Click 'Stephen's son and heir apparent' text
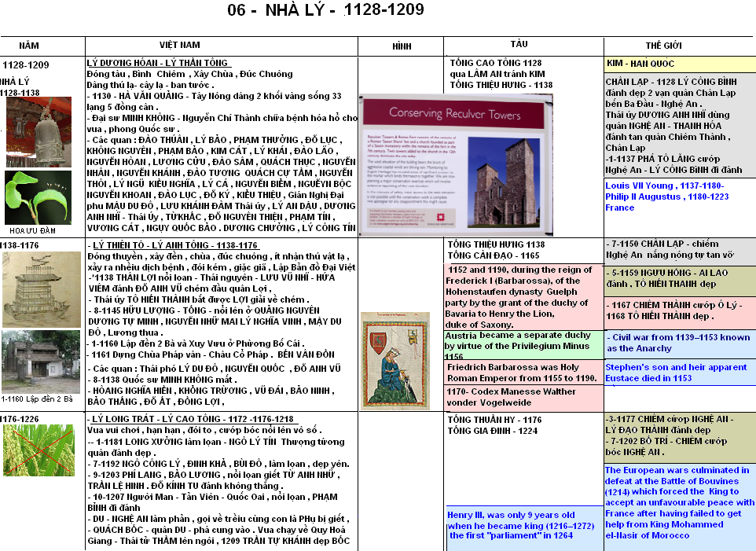The image size is (756, 551). click(x=676, y=367)
